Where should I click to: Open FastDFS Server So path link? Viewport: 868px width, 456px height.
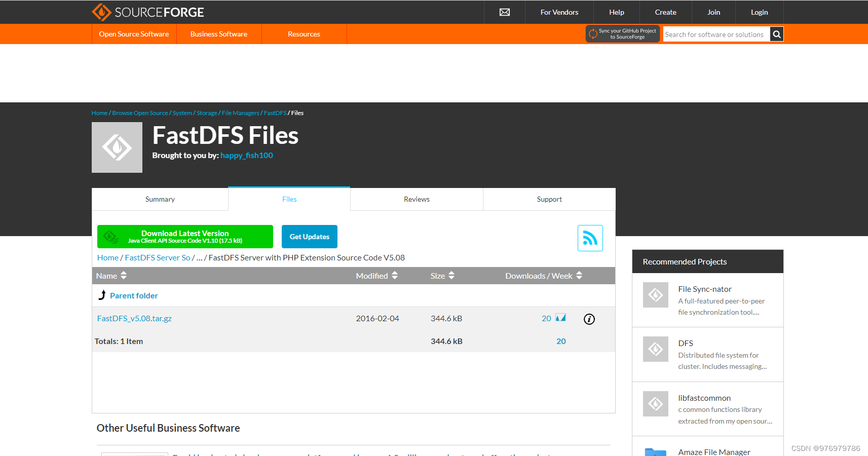coord(158,257)
